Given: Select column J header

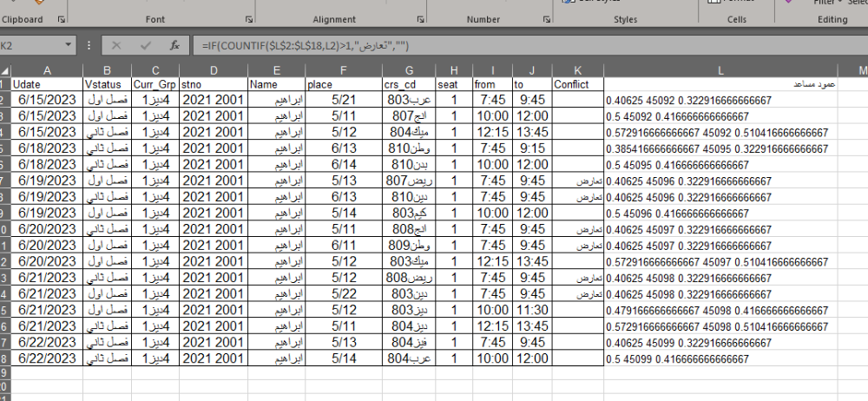Looking at the screenshot, I should tap(532, 70).
